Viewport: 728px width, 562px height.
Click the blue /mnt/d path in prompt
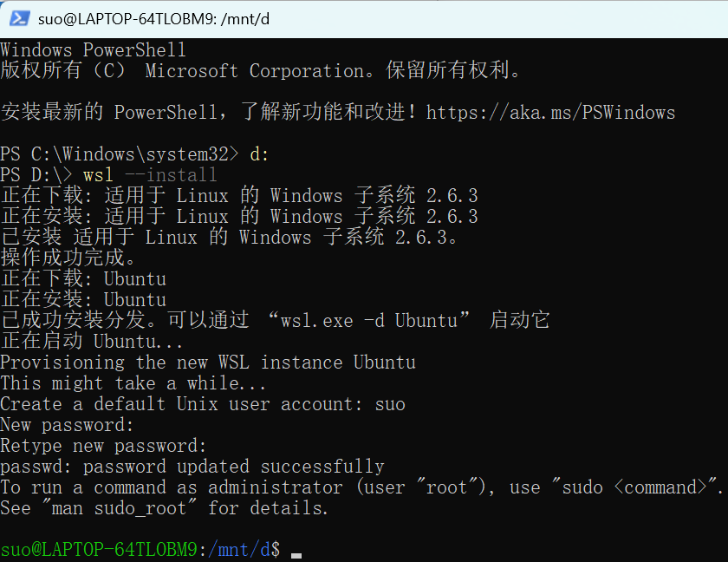239,550
